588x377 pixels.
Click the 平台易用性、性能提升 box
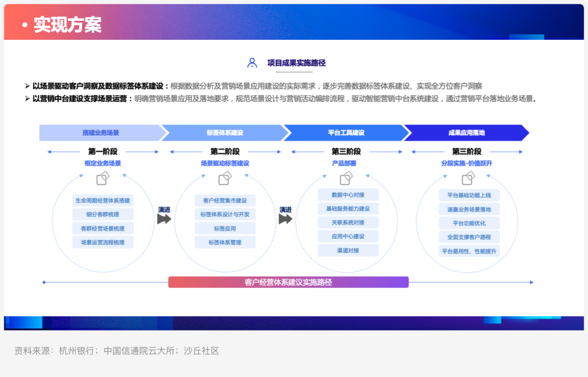(x=469, y=251)
